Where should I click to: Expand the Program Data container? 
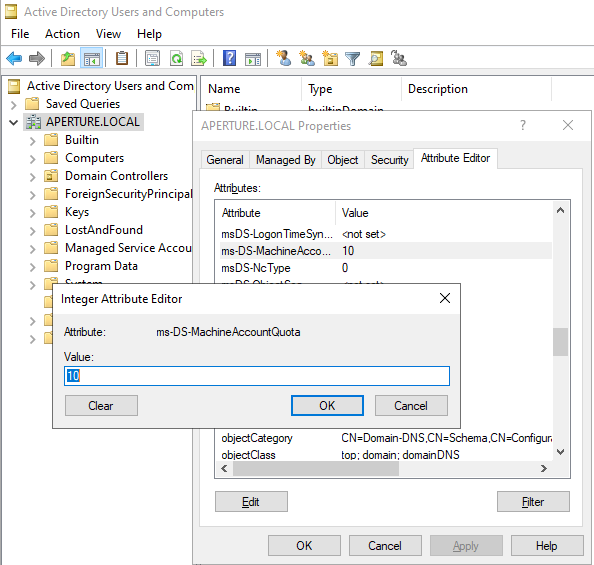pos(33,267)
